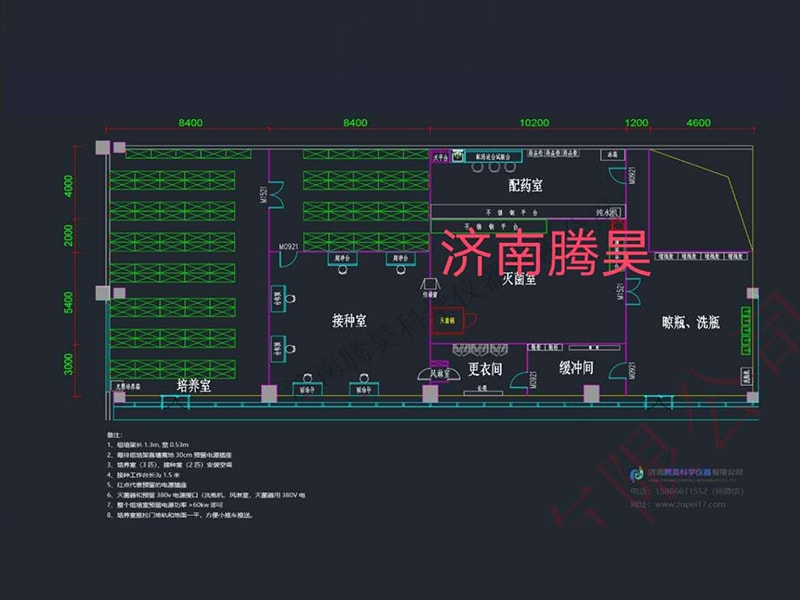Viewport: 800px width, 600px height.
Task: Select the 纯水机 water purifier symbol
Action: (x=608, y=212)
